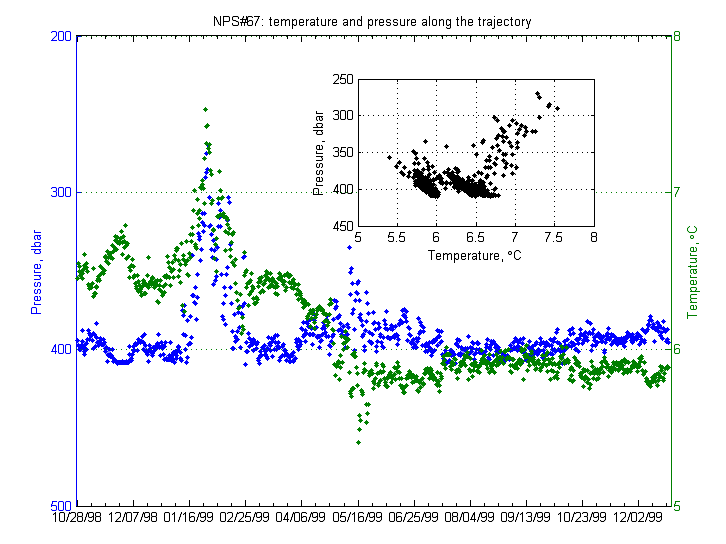The image size is (726, 544).
Task: Click the inset plot's 'Temperature, °C' x-axis label
Action: [x=475, y=256]
